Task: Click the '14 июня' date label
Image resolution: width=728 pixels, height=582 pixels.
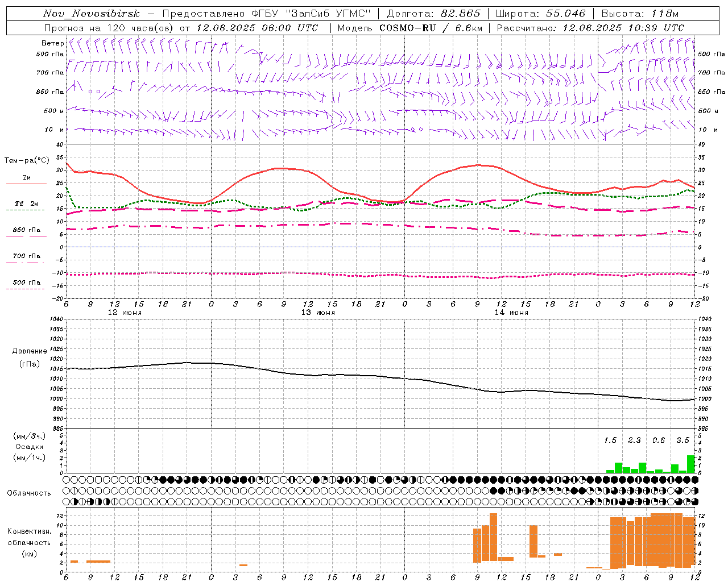Action: tap(511, 313)
